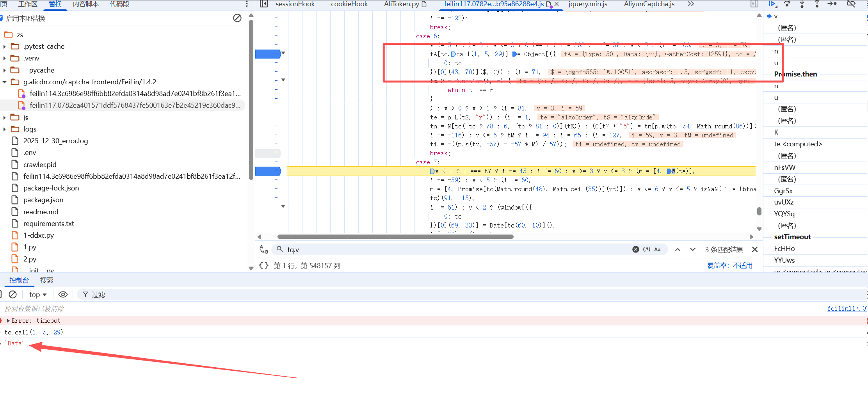Jump to the next search match
Viewport: 868px width, 400px height.
pyautogui.click(x=693, y=249)
